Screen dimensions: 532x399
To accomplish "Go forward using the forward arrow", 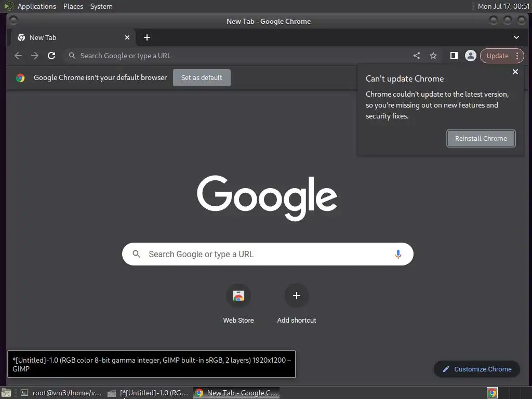I will coord(35,56).
